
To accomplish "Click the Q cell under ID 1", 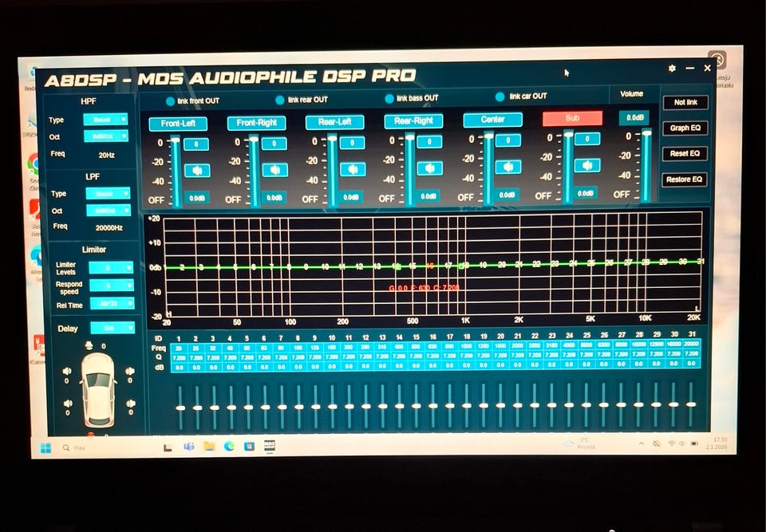I will (x=179, y=358).
